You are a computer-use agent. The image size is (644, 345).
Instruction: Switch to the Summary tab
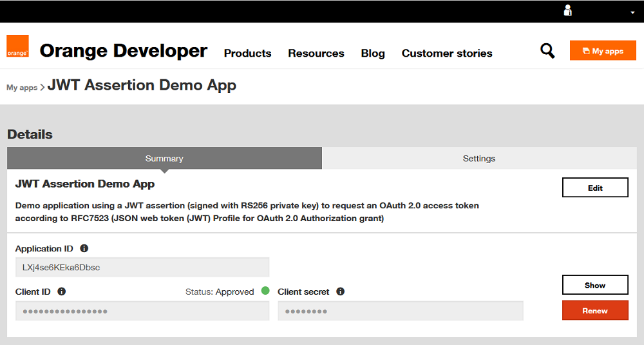(164, 159)
